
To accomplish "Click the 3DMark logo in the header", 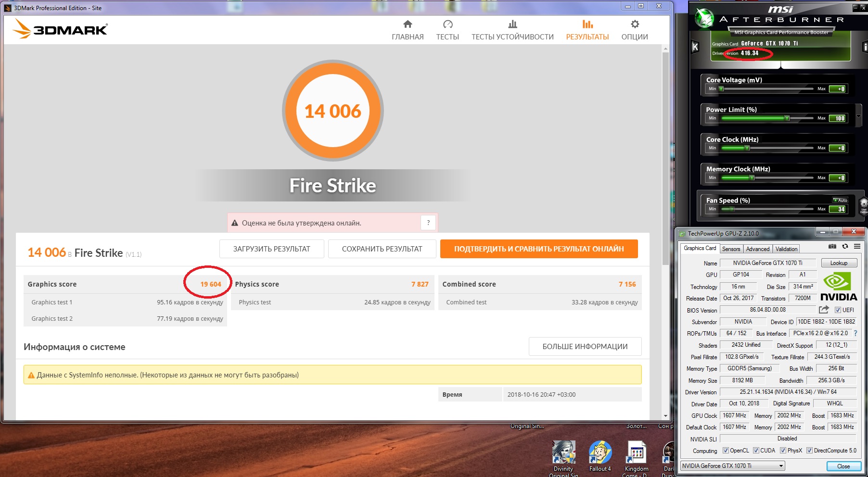I will click(60, 29).
